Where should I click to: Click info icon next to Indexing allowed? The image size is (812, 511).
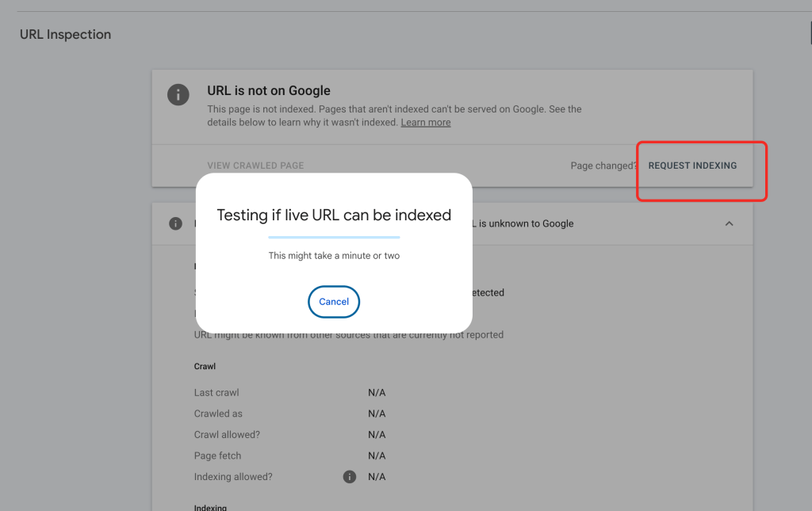click(349, 477)
